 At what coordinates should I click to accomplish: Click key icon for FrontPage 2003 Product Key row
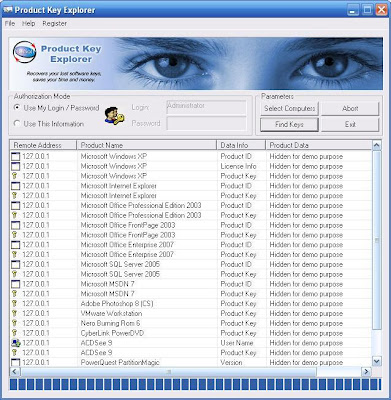[x=15, y=235]
